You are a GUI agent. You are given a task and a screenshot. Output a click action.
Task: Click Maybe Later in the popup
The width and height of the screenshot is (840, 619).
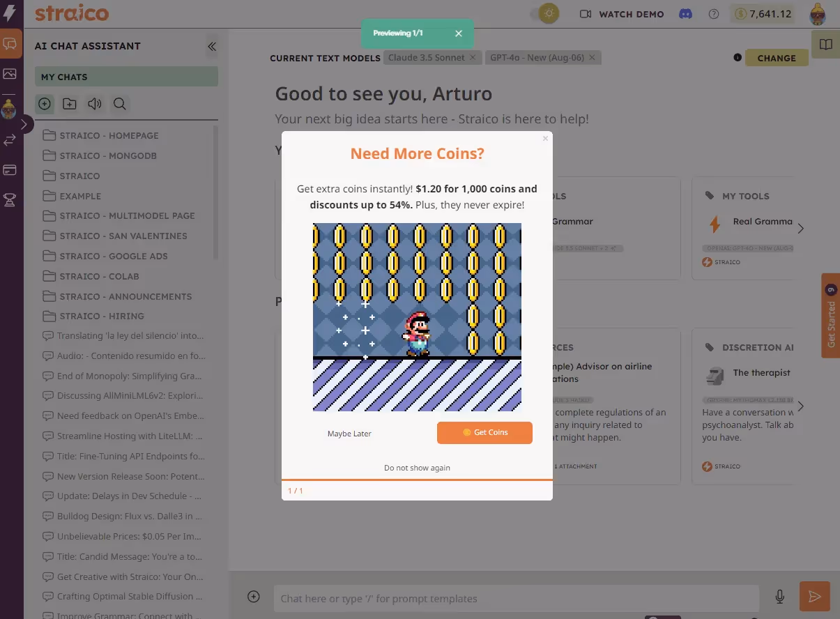click(349, 434)
